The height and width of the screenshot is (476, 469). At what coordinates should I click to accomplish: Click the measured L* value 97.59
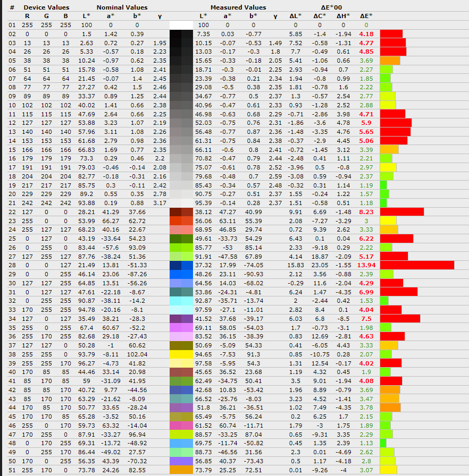click(203, 310)
